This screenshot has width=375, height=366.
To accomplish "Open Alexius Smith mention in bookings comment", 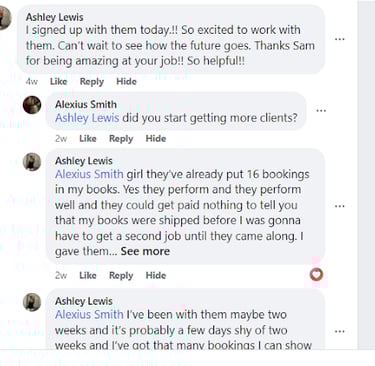I will coord(89,174).
